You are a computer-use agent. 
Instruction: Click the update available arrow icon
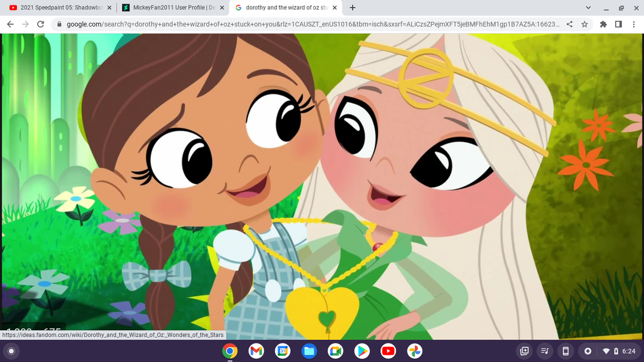(x=588, y=351)
